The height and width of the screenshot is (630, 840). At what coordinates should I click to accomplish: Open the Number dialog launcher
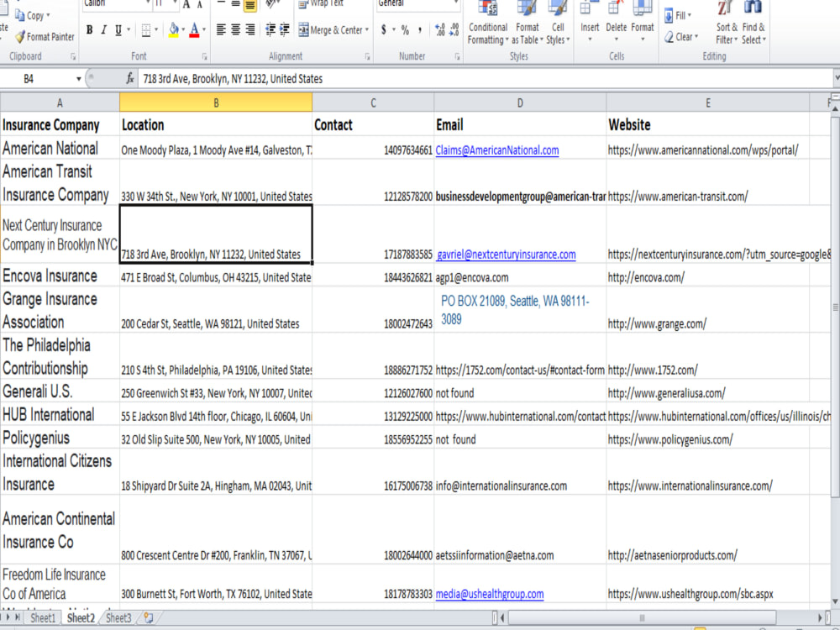[458, 56]
